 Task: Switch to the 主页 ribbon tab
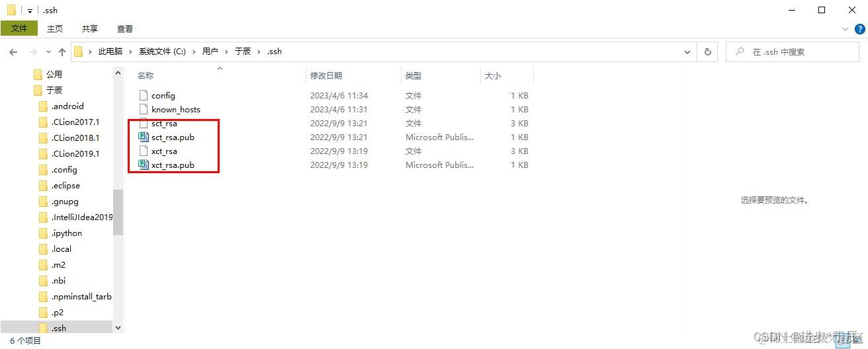[x=55, y=28]
